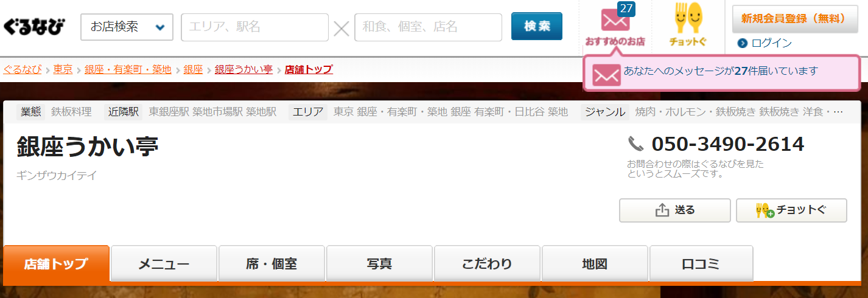Open the 銀座・有楽町・築地 breadcrumb link
The height and width of the screenshot is (298, 868).
pos(128,69)
